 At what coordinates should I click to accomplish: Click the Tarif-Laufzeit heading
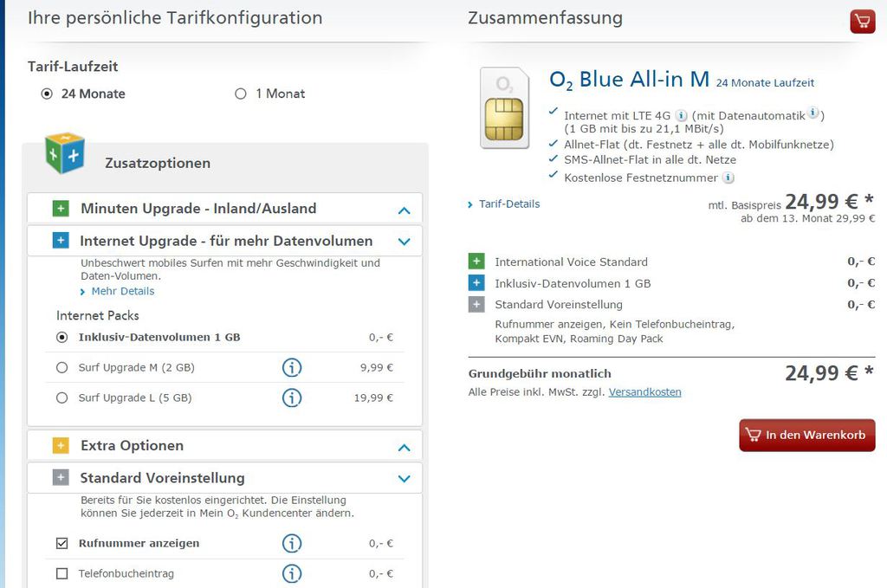73,67
